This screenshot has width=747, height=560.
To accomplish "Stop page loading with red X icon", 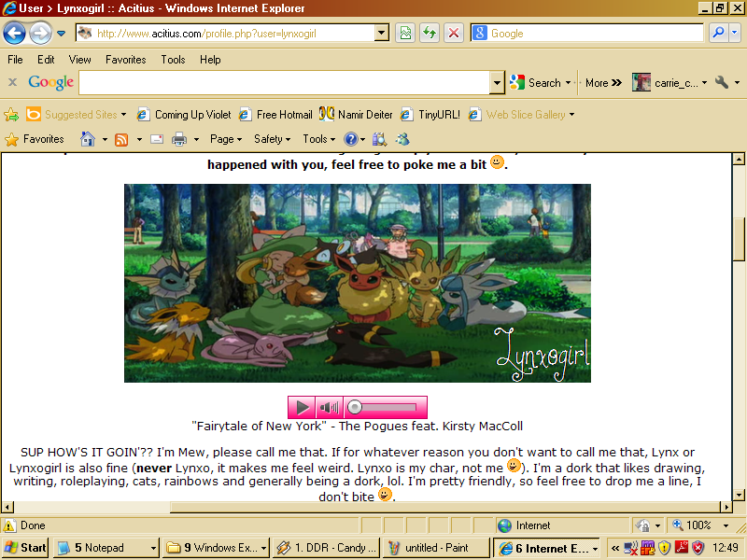I will [x=454, y=34].
